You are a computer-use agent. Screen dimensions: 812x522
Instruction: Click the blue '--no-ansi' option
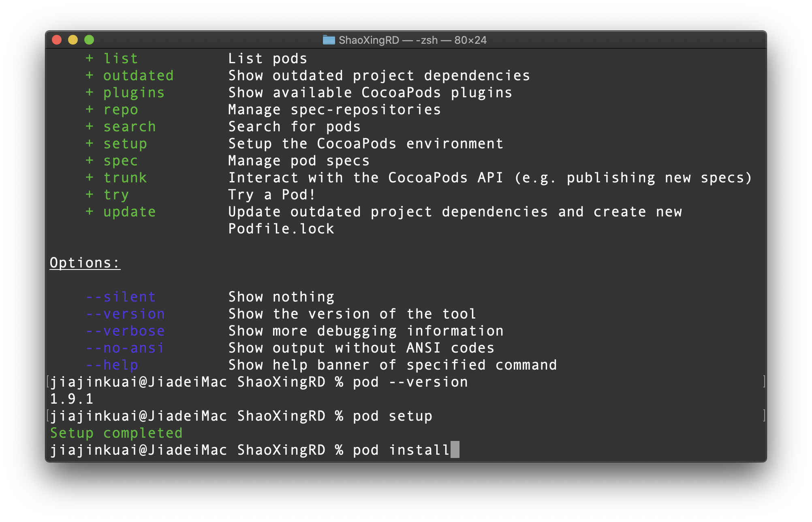tap(125, 348)
